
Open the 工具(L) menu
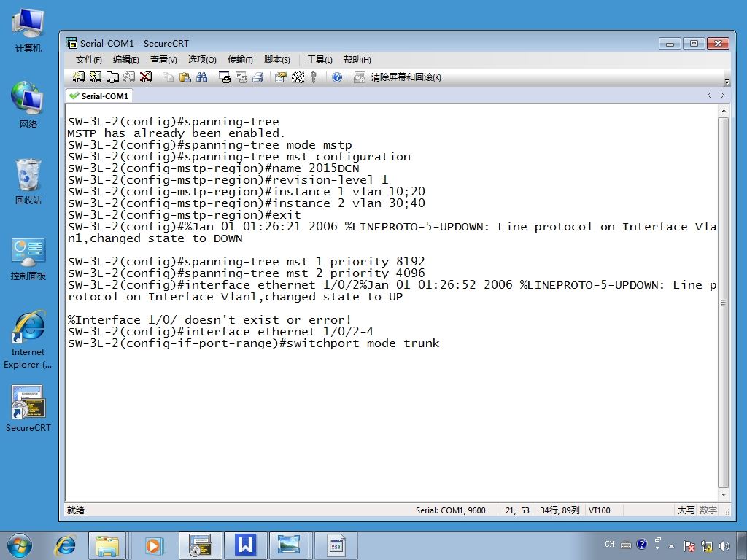pos(320,60)
